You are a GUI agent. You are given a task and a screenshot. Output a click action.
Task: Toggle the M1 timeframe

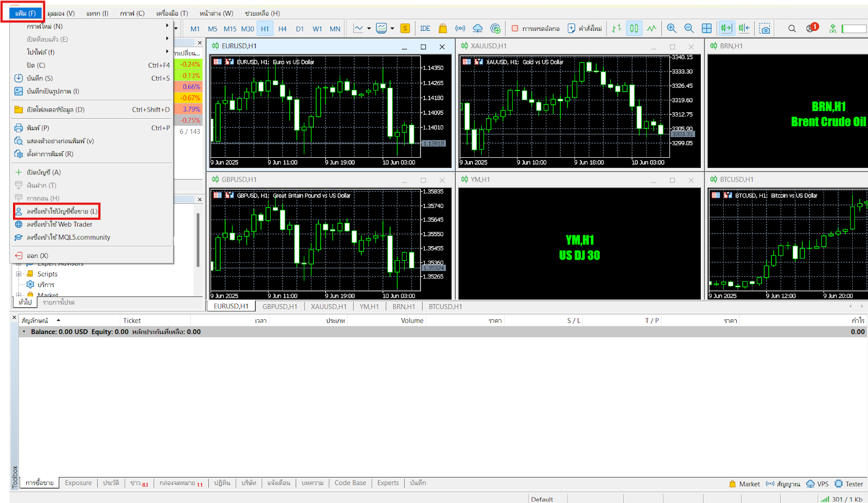click(x=195, y=29)
